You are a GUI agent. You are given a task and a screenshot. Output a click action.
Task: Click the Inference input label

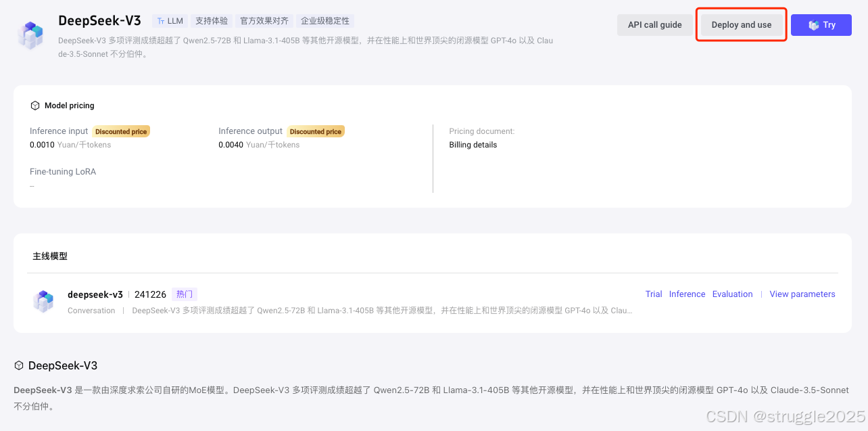pos(59,131)
